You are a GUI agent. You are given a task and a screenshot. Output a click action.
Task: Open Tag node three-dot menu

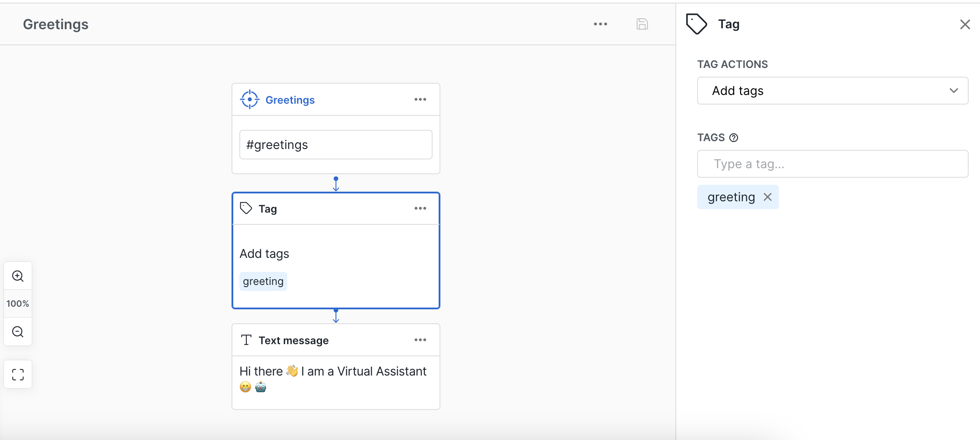(420, 208)
